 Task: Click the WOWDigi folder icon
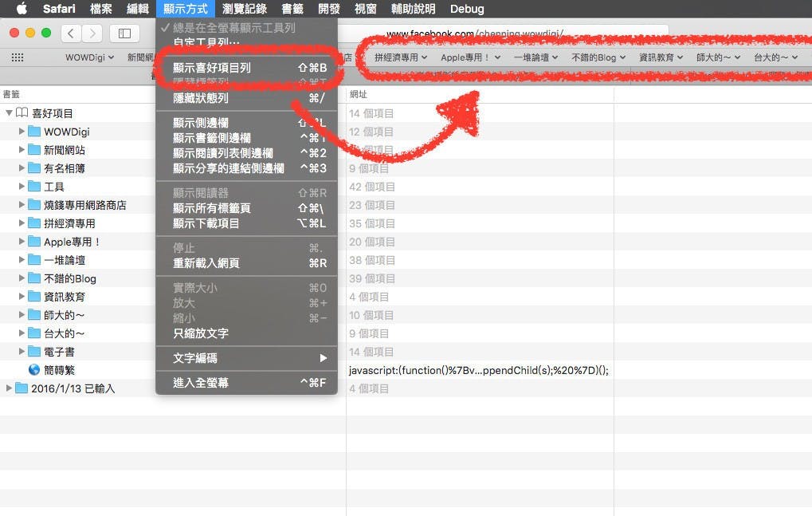pyautogui.click(x=34, y=131)
